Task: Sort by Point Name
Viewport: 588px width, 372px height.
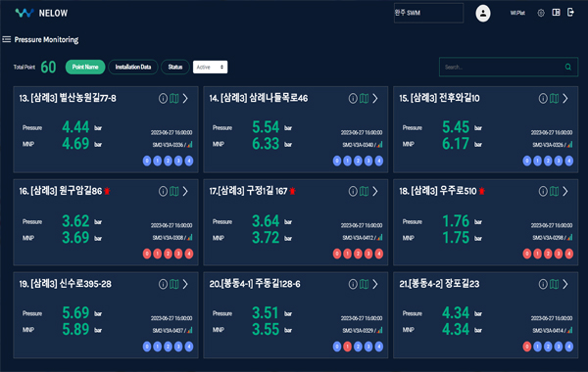Action: (85, 67)
